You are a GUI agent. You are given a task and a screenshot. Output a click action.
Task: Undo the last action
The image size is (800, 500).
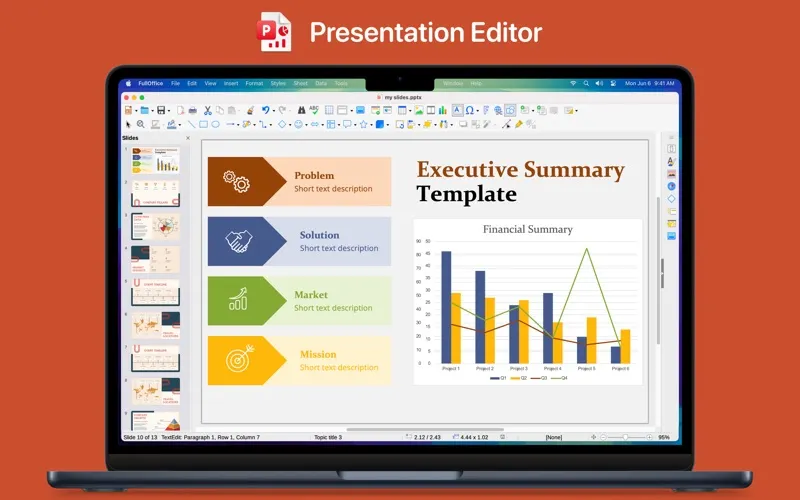point(265,110)
